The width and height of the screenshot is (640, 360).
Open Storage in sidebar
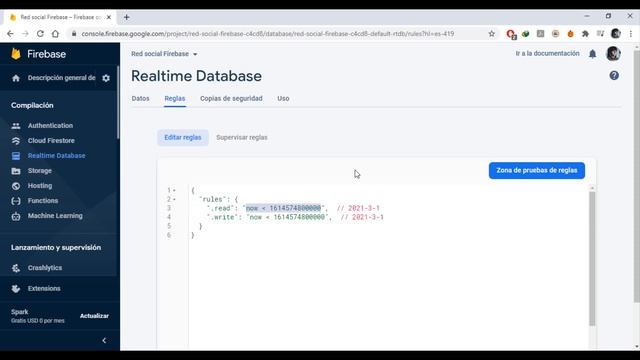click(40, 171)
